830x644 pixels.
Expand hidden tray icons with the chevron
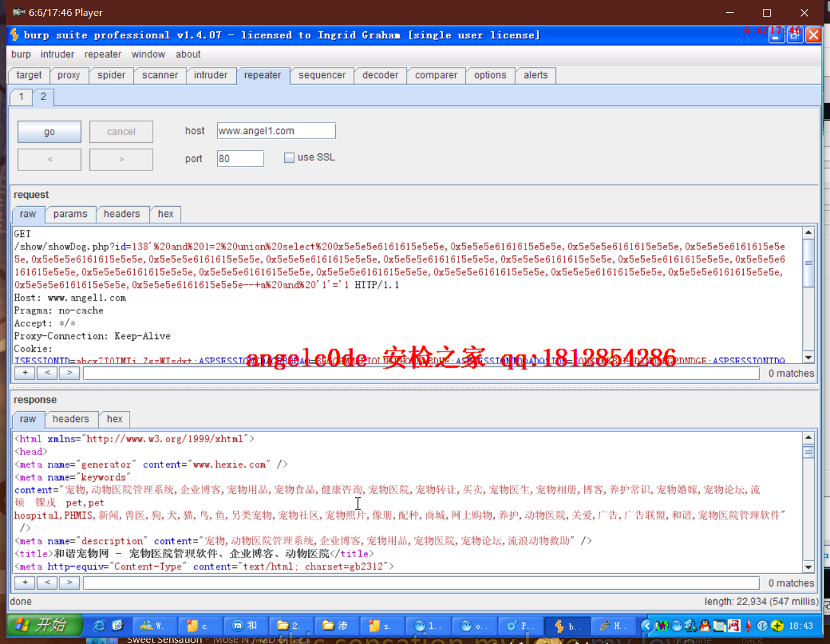coord(647,625)
